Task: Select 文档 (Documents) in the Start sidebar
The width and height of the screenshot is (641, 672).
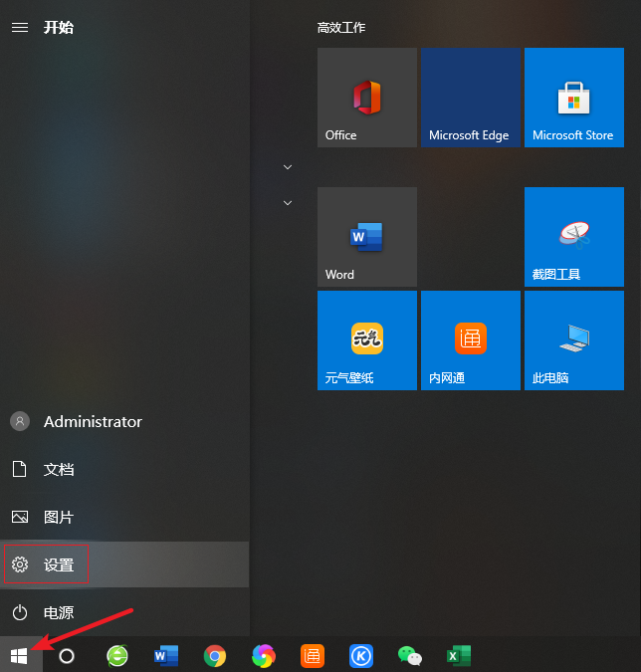Action: coord(58,470)
